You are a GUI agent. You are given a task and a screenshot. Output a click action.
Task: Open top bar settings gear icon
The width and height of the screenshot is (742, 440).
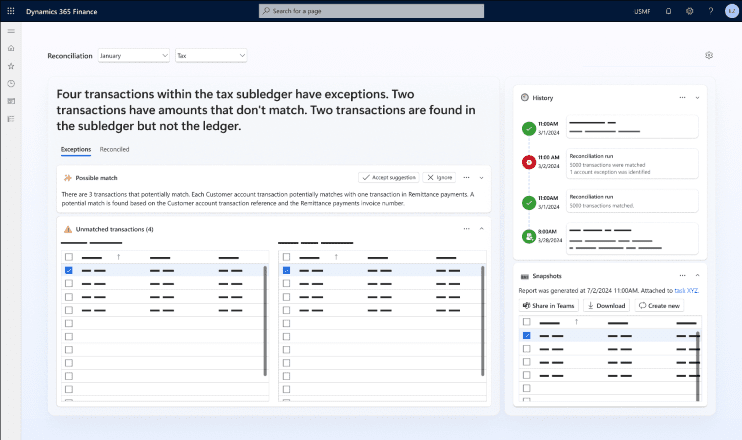click(x=689, y=11)
